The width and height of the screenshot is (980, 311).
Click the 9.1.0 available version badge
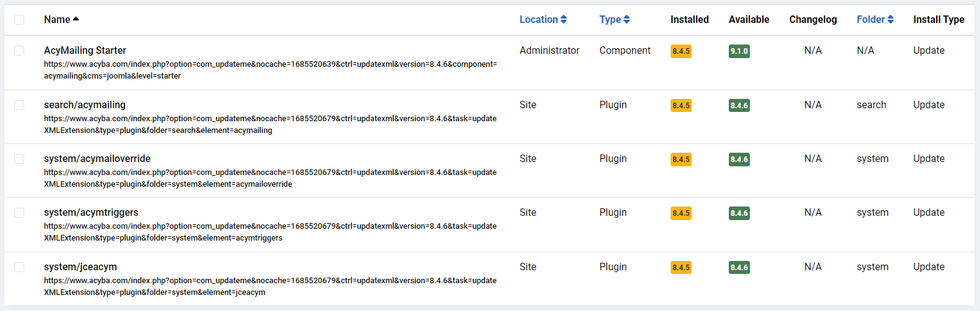[739, 51]
